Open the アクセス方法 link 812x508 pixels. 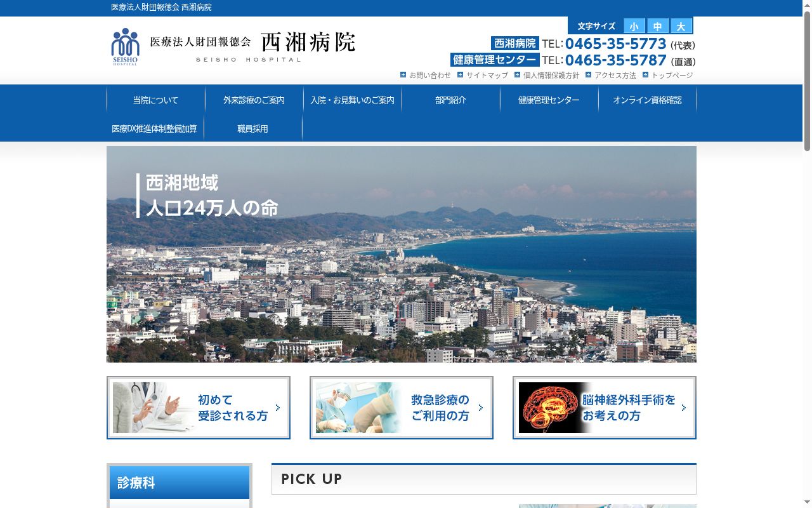pos(615,75)
